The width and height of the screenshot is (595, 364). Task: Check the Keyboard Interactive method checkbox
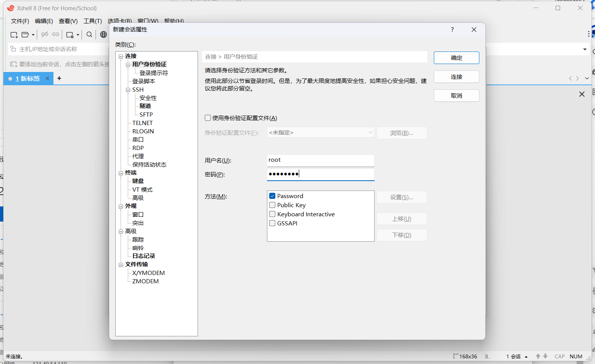[272, 214]
